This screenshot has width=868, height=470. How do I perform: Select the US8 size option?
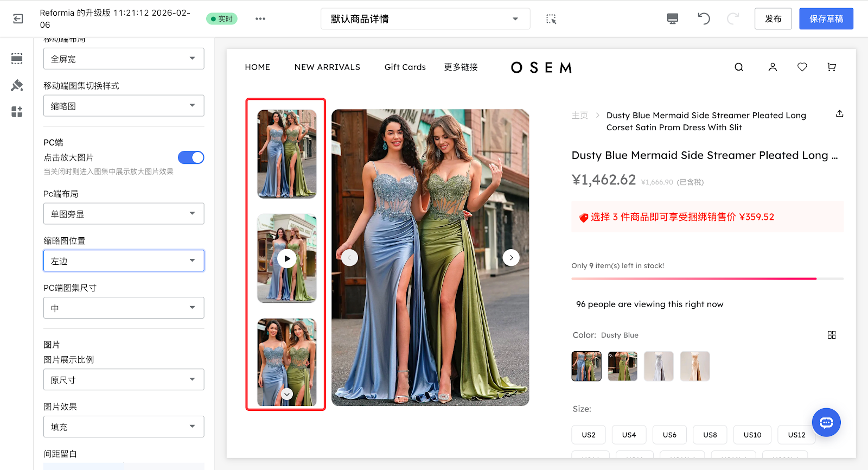tap(710, 435)
